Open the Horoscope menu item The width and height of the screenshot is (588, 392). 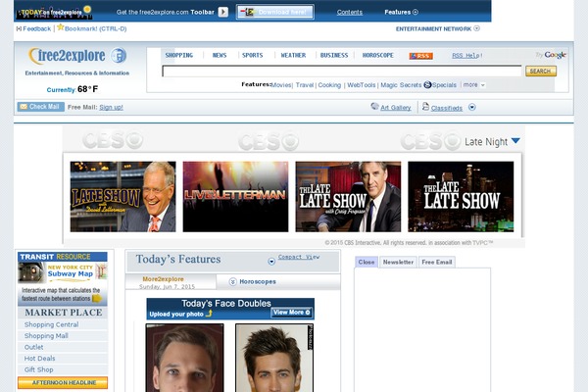click(378, 55)
